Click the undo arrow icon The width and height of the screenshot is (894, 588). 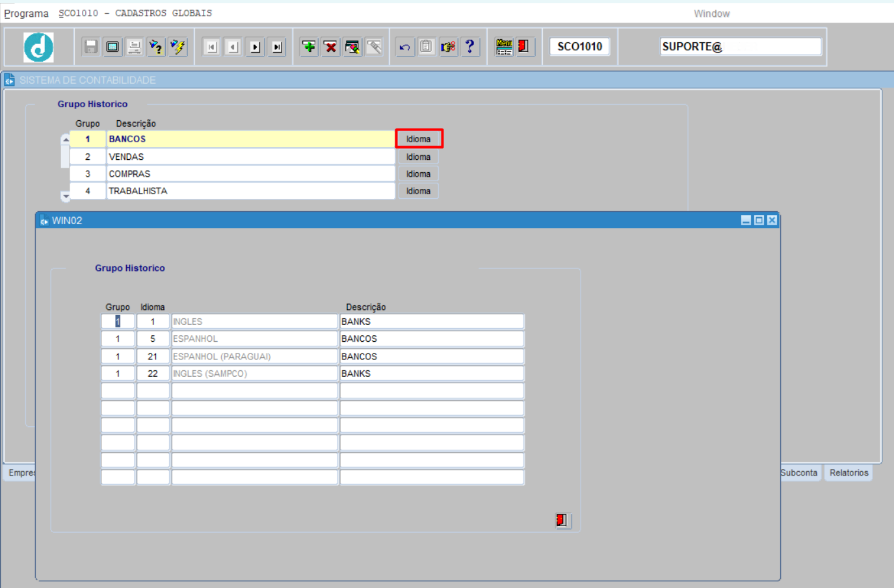point(404,47)
